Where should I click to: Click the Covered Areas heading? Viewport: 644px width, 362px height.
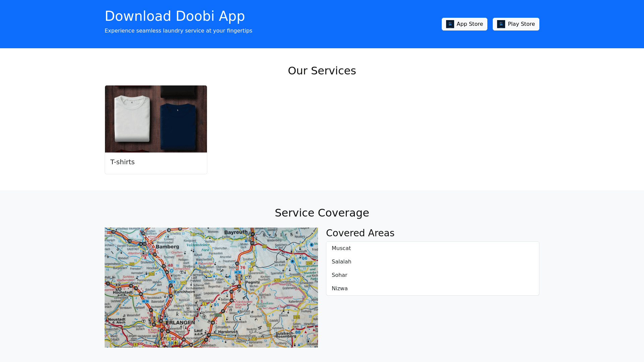click(x=360, y=233)
